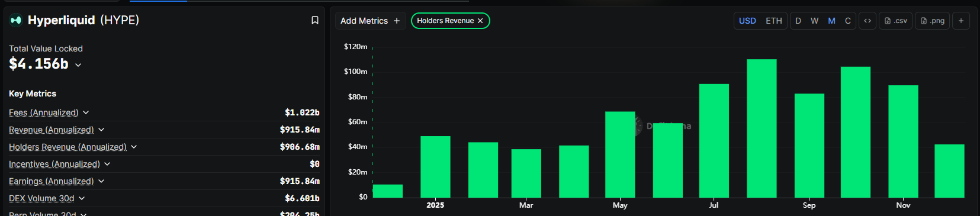
Task: Expand Incentives (Annualized) details
Action: tap(107, 164)
